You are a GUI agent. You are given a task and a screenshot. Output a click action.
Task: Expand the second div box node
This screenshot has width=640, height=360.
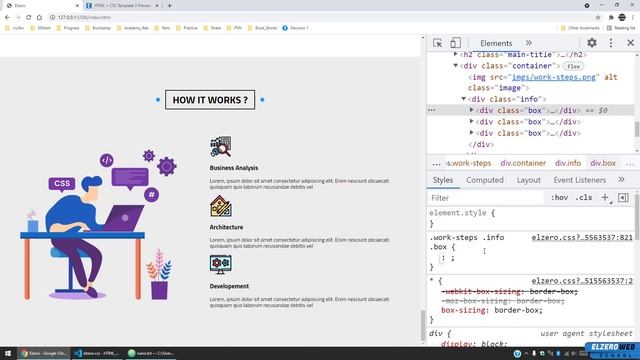(x=471, y=122)
